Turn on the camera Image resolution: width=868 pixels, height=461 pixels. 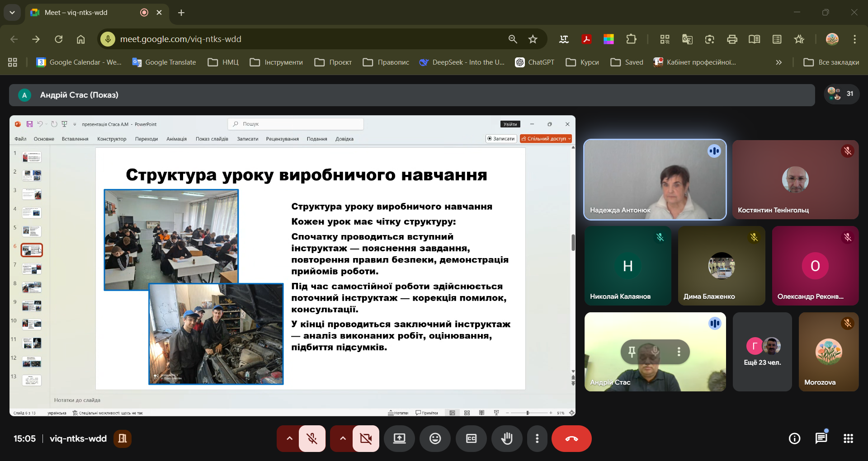coord(366,438)
